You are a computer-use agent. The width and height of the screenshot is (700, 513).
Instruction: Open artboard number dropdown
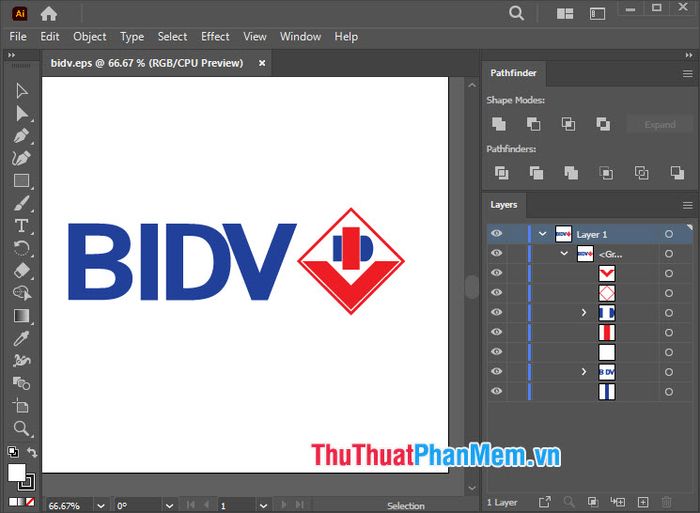263,505
